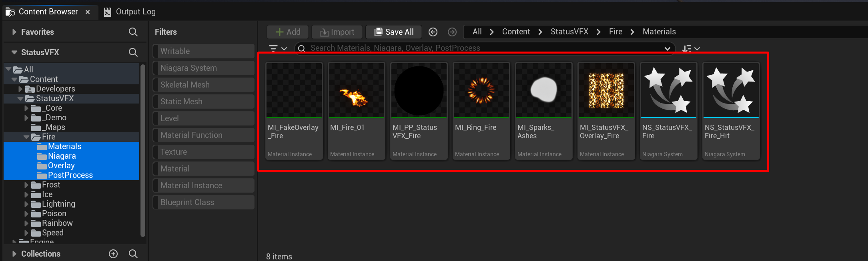Collapse the Fire folder
The image size is (868, 261).
[26, 137]
